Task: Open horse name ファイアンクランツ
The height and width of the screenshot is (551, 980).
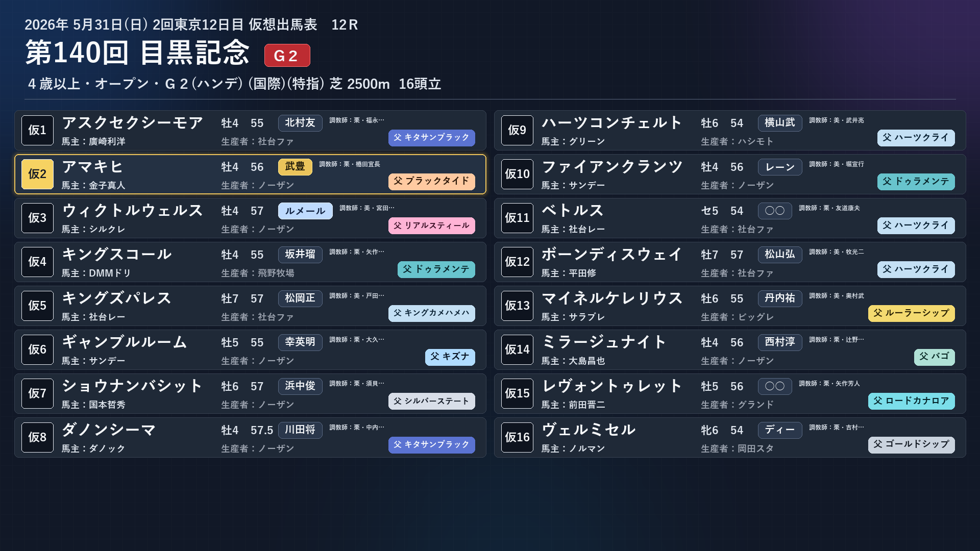Action: coord(612,167)
